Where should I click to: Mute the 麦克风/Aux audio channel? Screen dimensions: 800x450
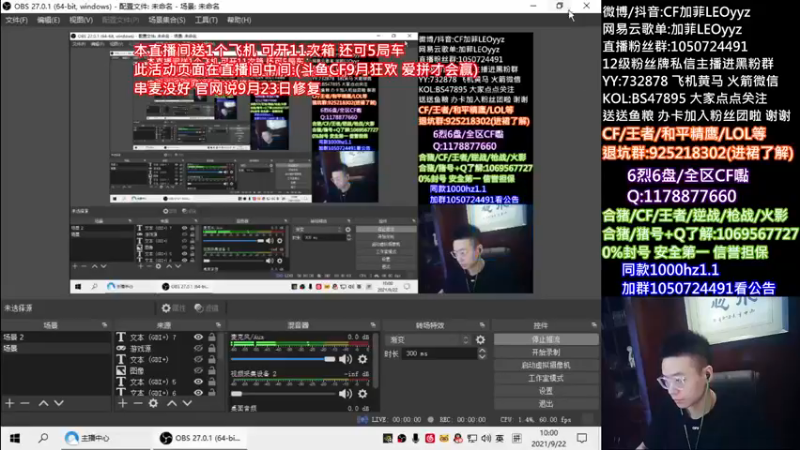[346, 359]
